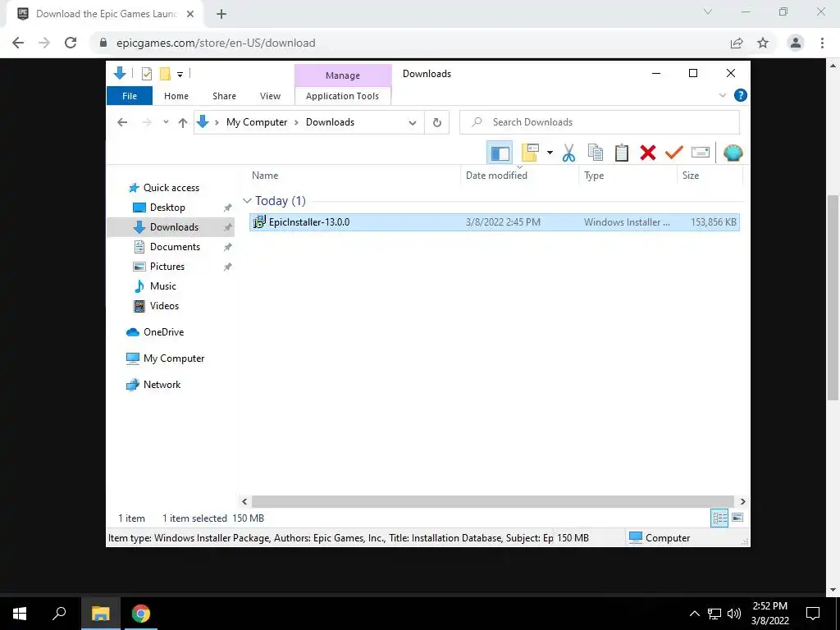Select Quick access in navigation pane
The width and height of the screenshot is (840, 630).
[171, 188]
